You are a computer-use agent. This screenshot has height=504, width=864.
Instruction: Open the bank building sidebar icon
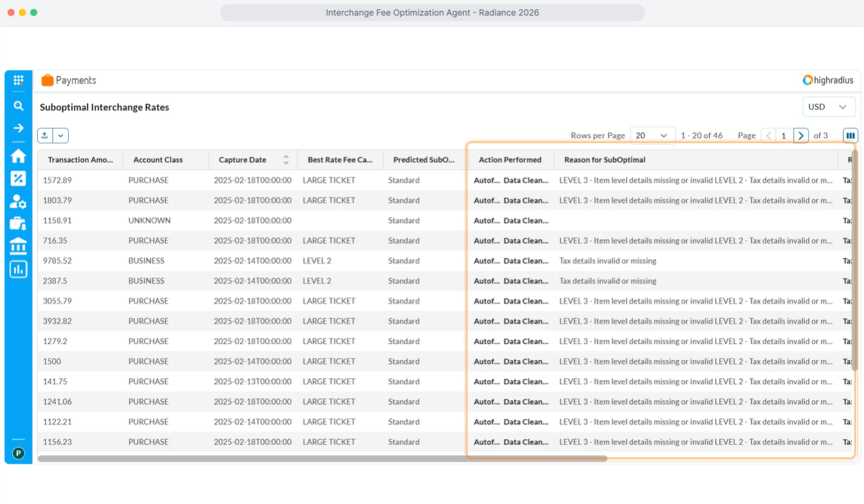click(x=18, y=246)
